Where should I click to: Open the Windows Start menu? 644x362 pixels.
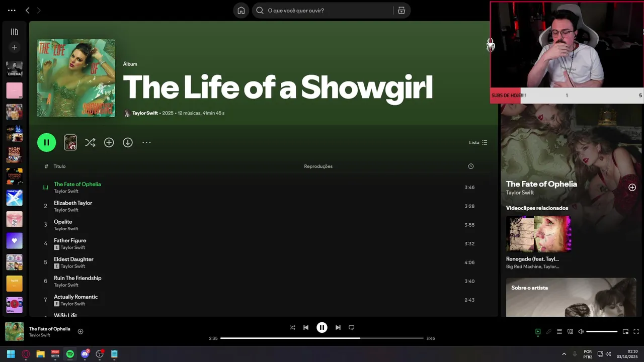click(11, 354)
